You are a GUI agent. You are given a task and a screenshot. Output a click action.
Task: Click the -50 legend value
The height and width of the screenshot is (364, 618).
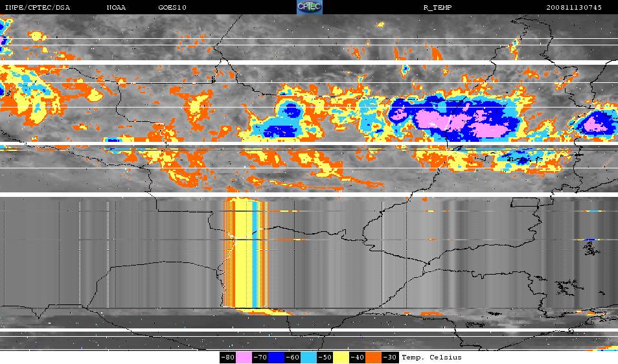[325, 358]
